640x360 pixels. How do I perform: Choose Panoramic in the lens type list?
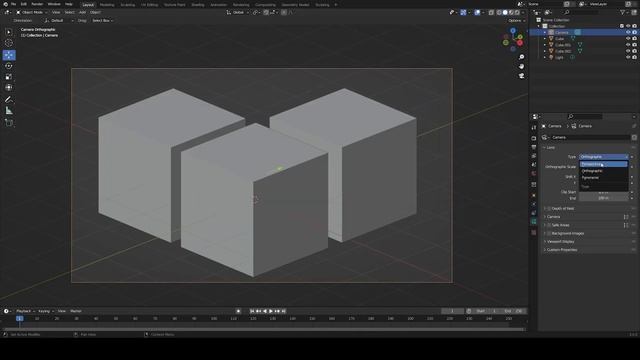[603, 178]
